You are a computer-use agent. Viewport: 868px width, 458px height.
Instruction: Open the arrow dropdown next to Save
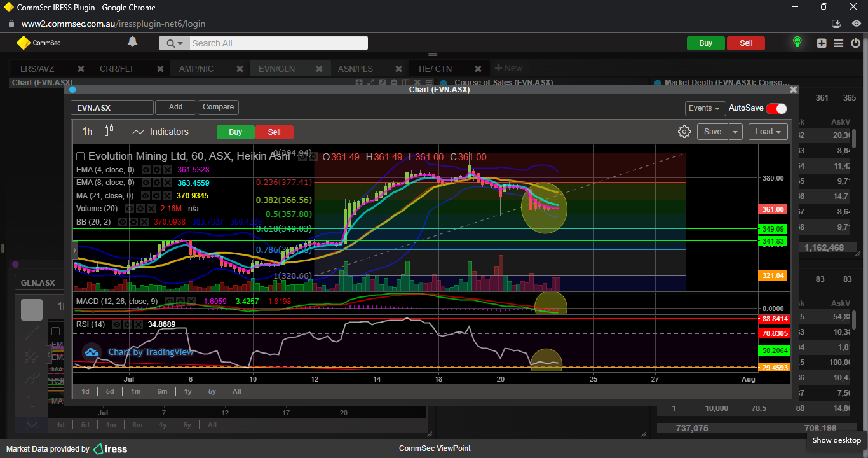click(x=736, y=132)
